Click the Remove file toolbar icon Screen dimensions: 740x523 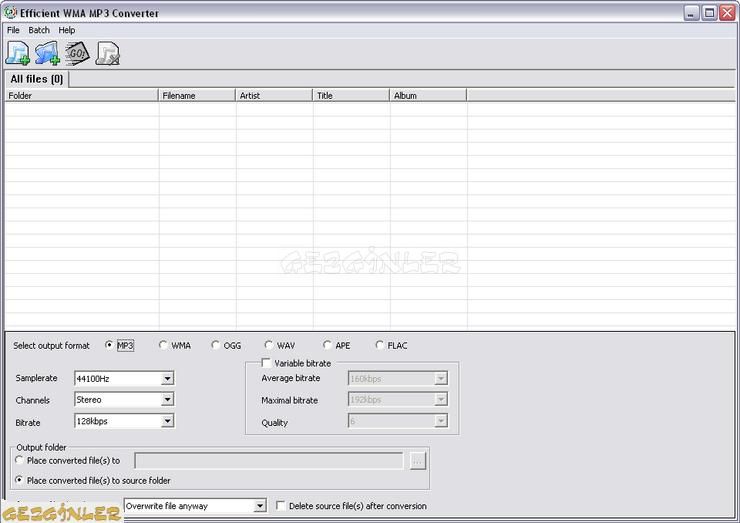coord(108,53)
